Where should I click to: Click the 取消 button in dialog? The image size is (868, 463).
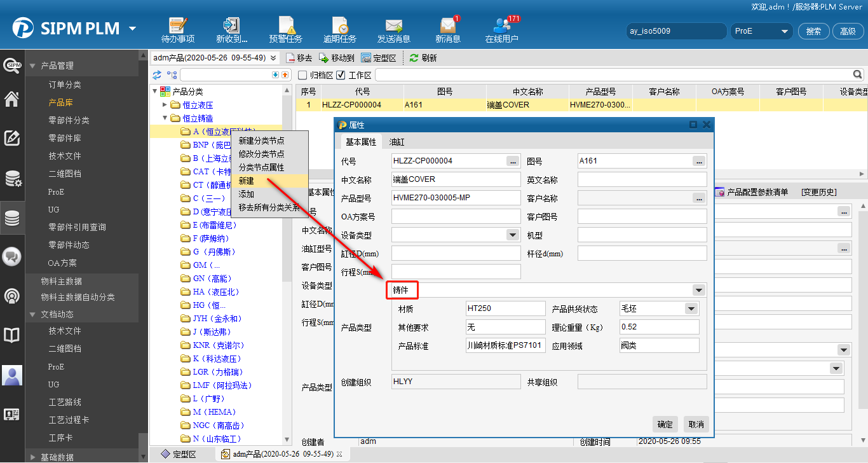click(696, 424)
